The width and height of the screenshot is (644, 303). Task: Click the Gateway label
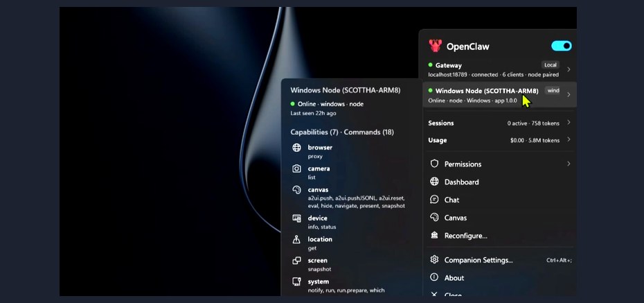click(x=449, y=65)
